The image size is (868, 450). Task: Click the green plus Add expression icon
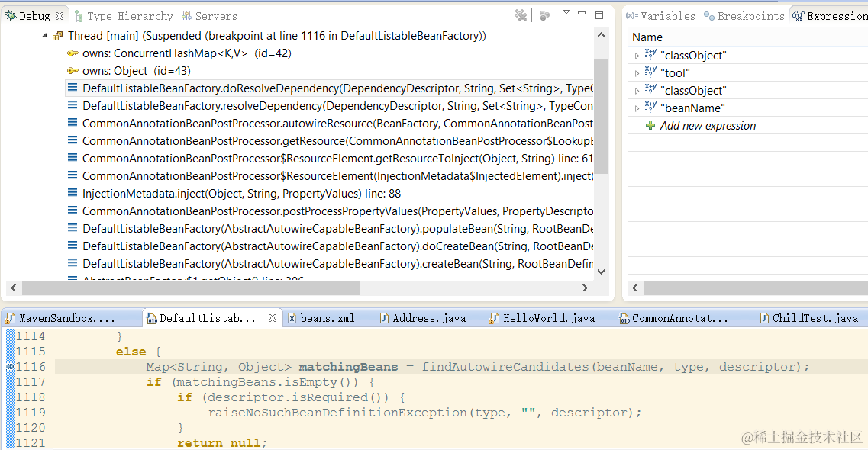[650, 126]
